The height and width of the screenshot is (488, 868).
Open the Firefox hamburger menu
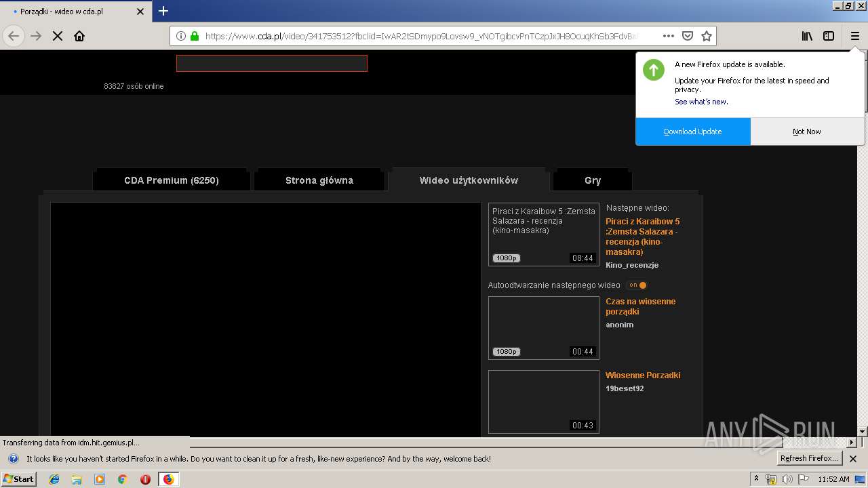854,36
